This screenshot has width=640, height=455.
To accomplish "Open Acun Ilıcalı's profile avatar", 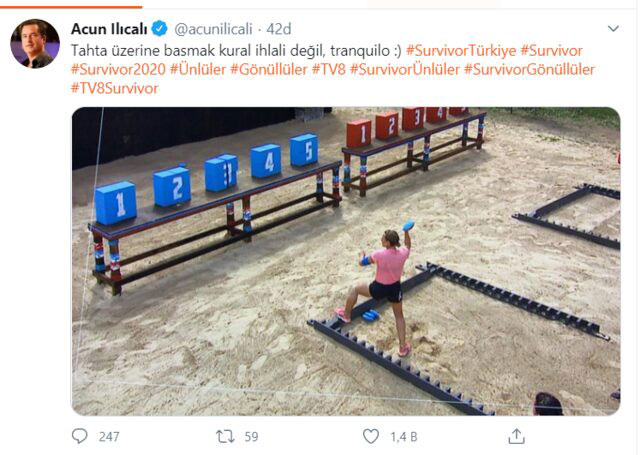I will [35, 43].
